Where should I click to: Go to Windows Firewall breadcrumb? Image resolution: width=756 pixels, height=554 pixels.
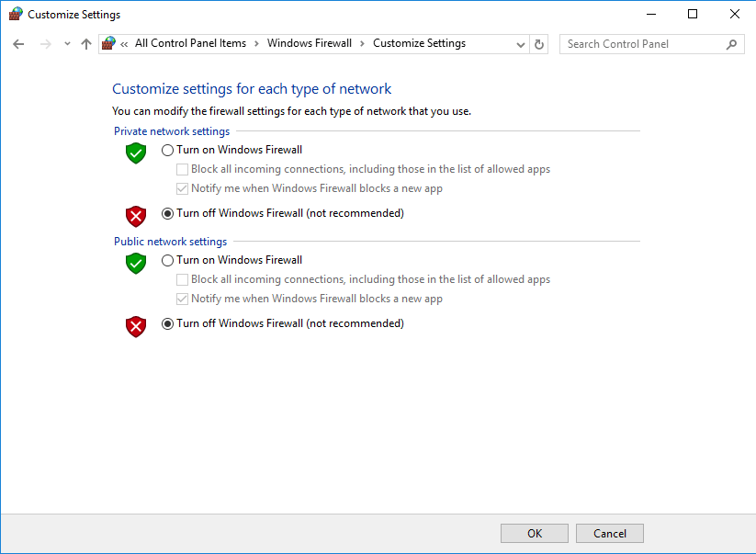(x=309, y=43)
